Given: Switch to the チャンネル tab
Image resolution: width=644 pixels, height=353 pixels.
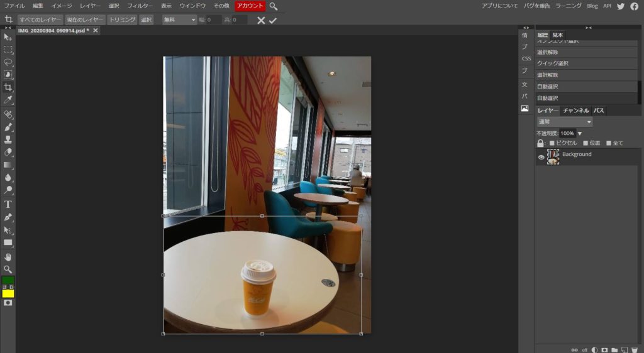Looking at the screenshot, I should point(576,111).
